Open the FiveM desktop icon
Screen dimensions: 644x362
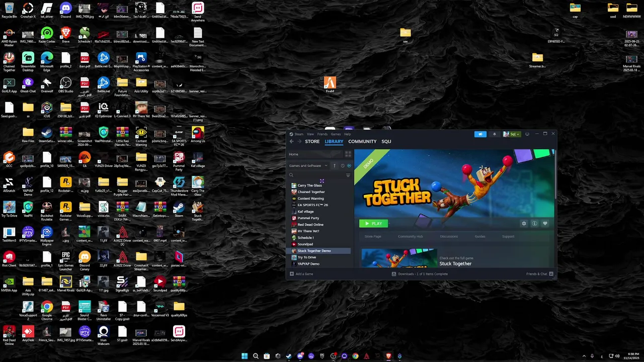tap(330, 84)
